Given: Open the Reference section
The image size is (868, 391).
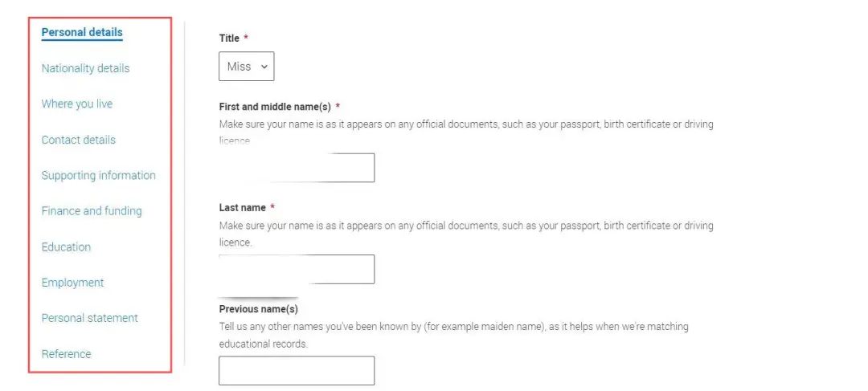Looking at the screenshot, I should [x=66, y=353].
